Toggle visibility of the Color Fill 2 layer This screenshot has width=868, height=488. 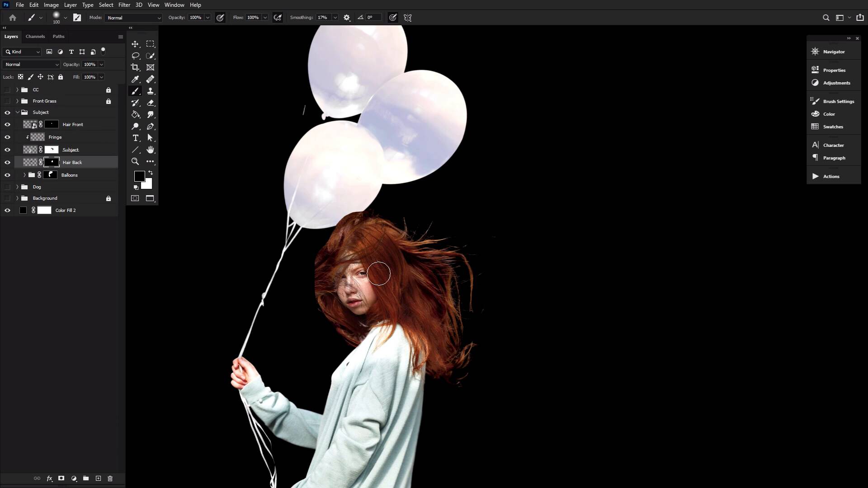[7, 210]
